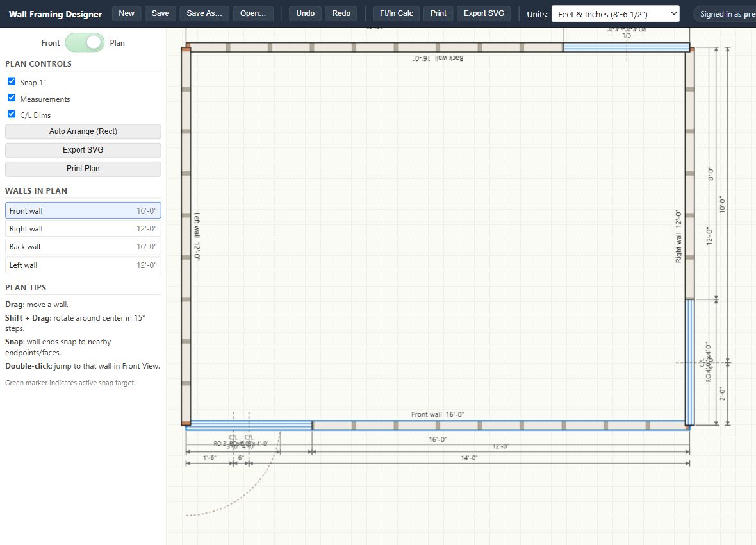Disable the Measurements checkbox
The image size is (756, 545).
(x=12, y=97)
